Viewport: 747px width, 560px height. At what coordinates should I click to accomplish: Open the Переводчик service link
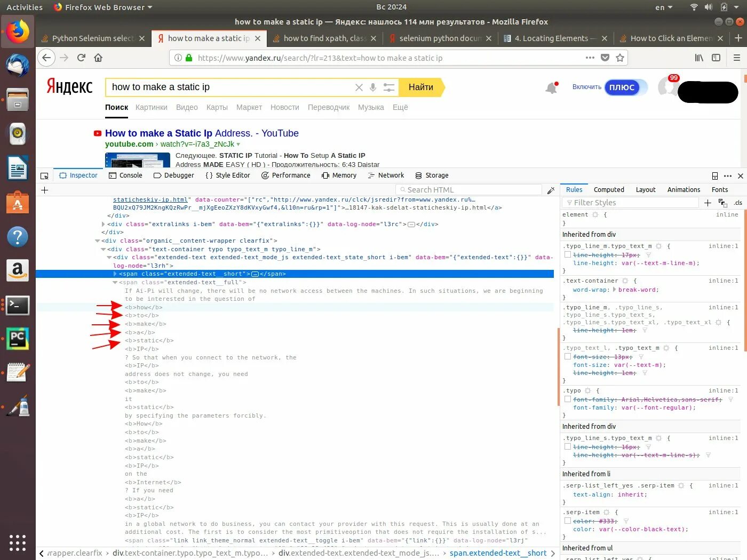click(x=329, y=107)
